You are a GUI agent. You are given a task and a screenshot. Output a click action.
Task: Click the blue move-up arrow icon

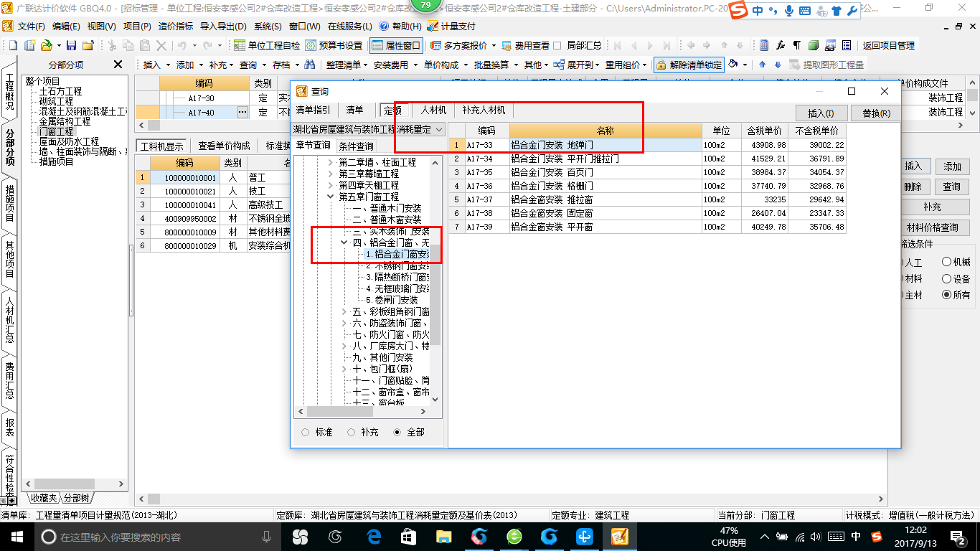click(x=762, y=65)
